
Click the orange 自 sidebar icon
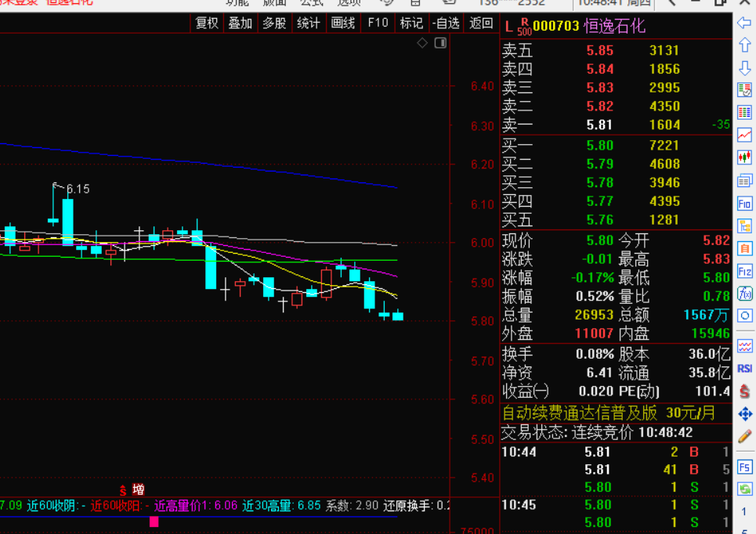pos(744,249)
